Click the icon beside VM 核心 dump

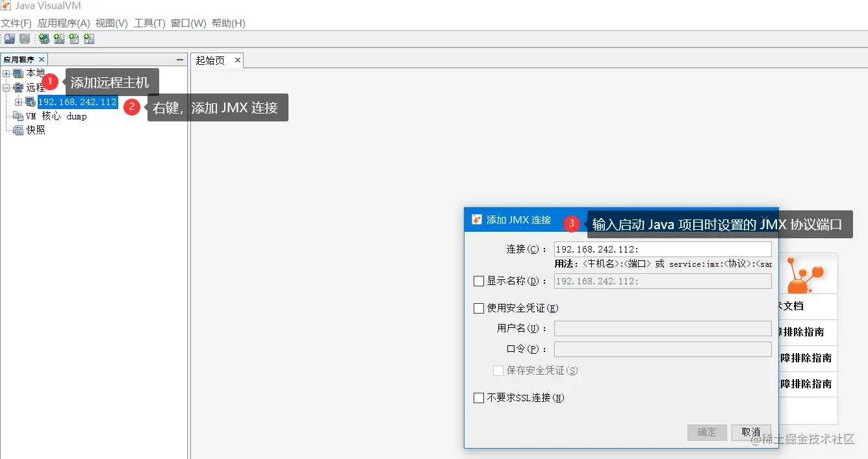(x=18, y=116)
